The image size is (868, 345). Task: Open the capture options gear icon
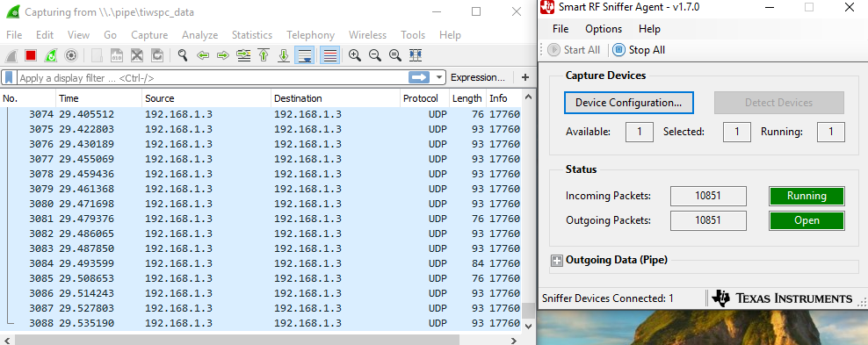tap(70, 55)
